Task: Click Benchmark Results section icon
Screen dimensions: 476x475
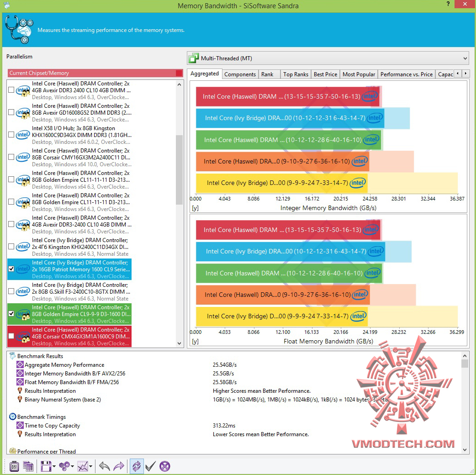Action: tap(12, 356)
